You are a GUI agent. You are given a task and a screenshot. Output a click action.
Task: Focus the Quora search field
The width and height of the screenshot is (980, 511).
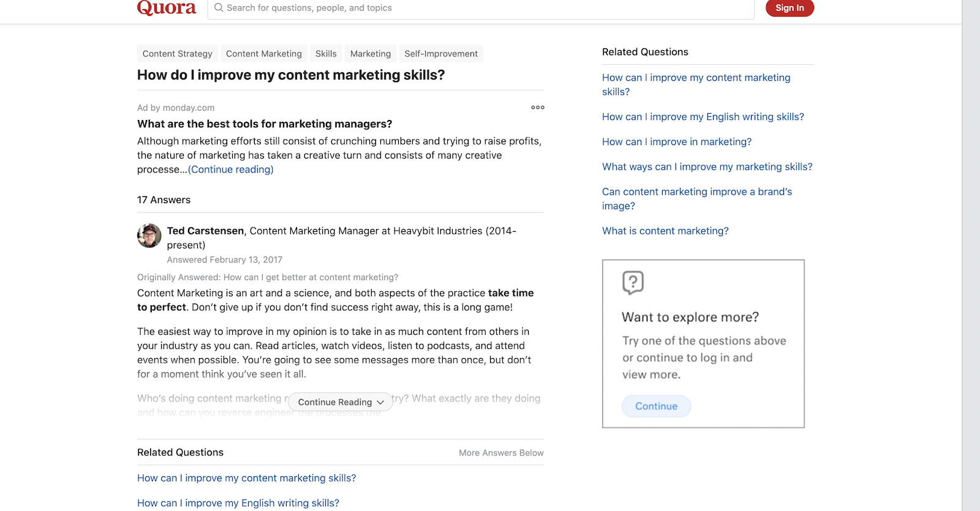pos(484,8)
